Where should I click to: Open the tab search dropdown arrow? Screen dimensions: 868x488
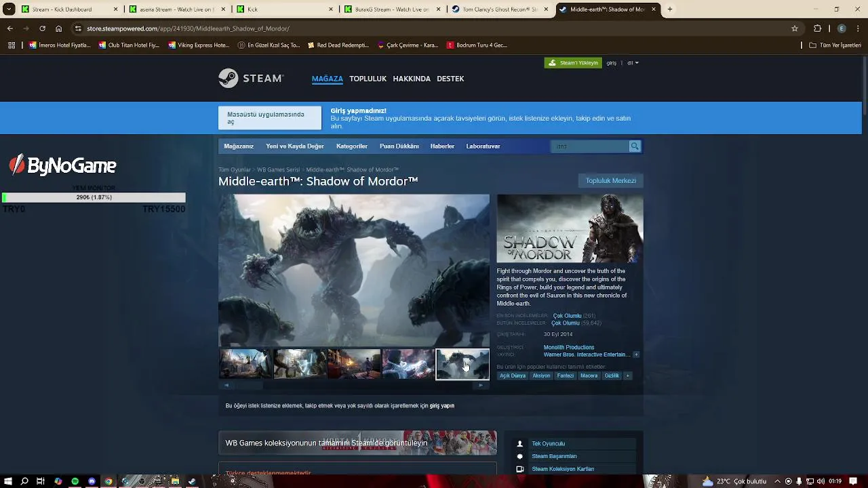[x=9, y=9]
